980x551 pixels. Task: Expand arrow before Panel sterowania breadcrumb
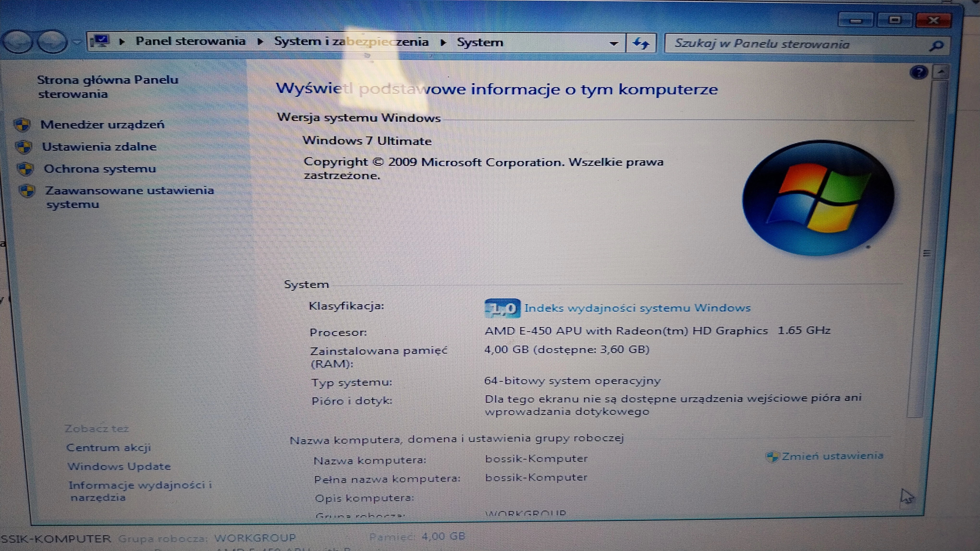coord(122,42)
